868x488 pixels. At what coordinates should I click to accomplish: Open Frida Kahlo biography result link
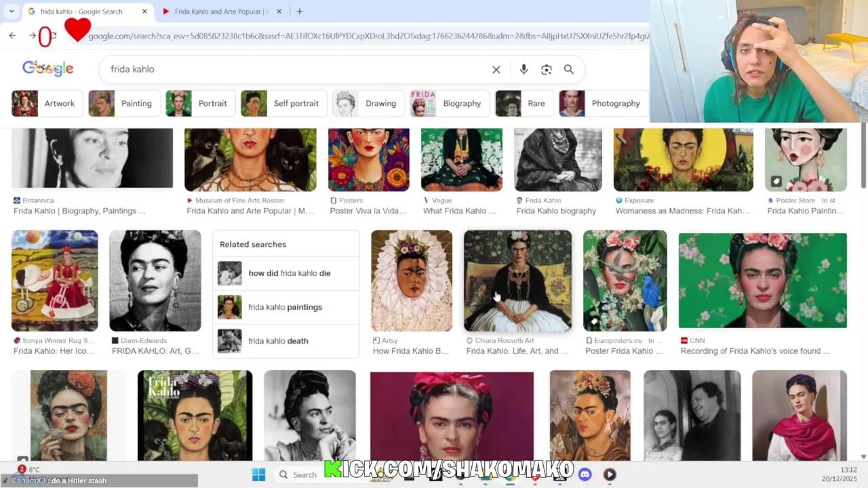[556, 211]
